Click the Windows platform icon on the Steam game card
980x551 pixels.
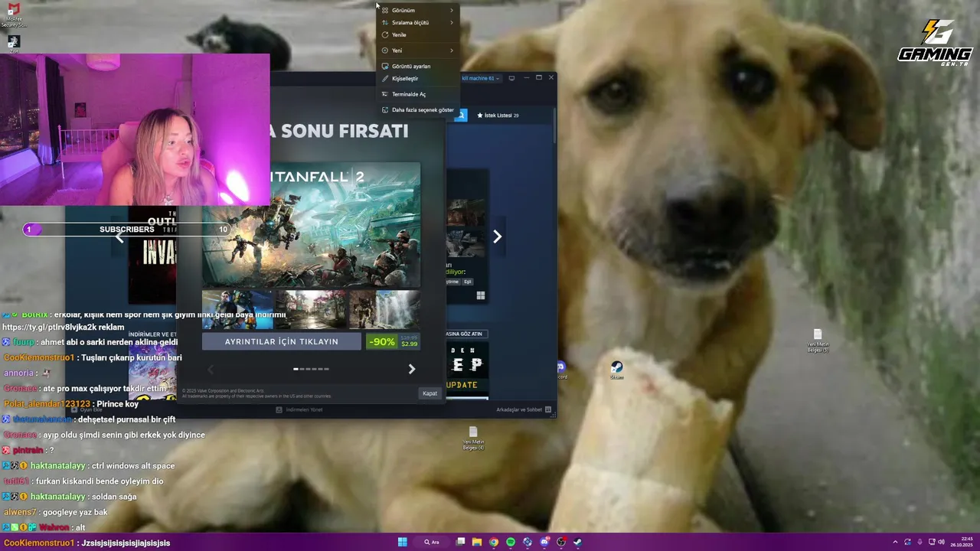tap(481, 295)
